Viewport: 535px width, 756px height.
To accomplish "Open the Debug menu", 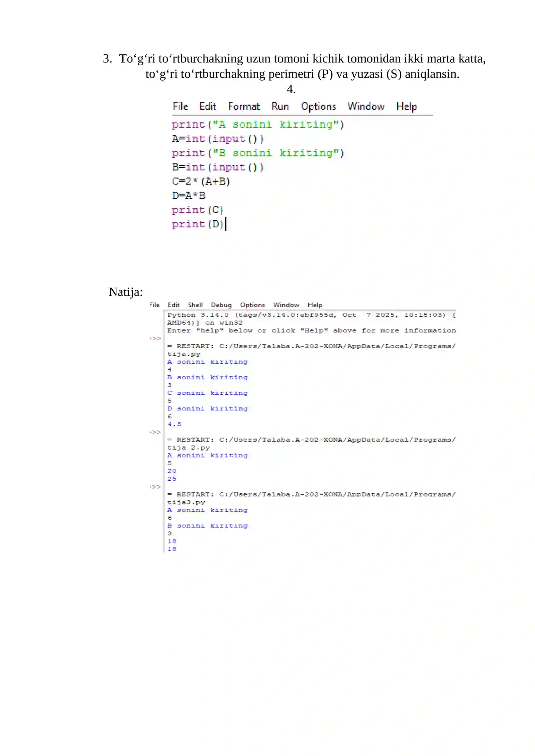I will 221,305.
